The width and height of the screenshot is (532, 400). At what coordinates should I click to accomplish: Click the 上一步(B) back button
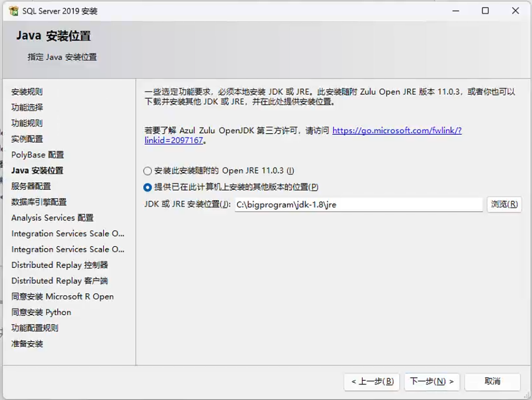pos(372,382)
